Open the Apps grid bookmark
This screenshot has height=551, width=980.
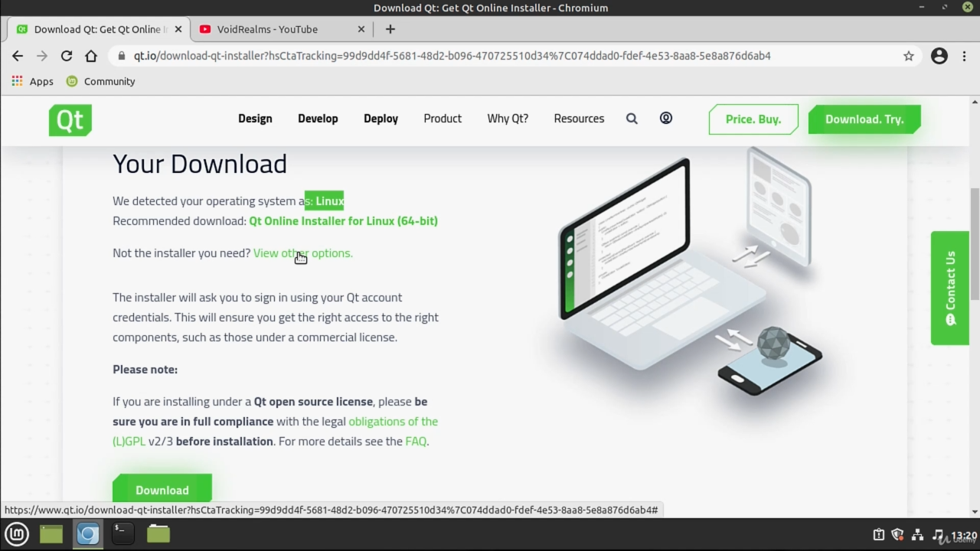(x=32, y=81)
